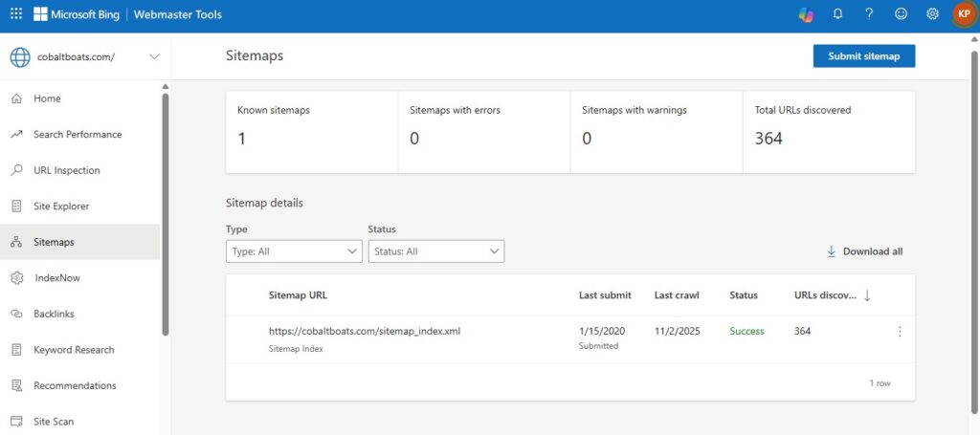Viewport: 980px width, 435px height.
Task: Open the settings gear icon
Action: (932, 14)
